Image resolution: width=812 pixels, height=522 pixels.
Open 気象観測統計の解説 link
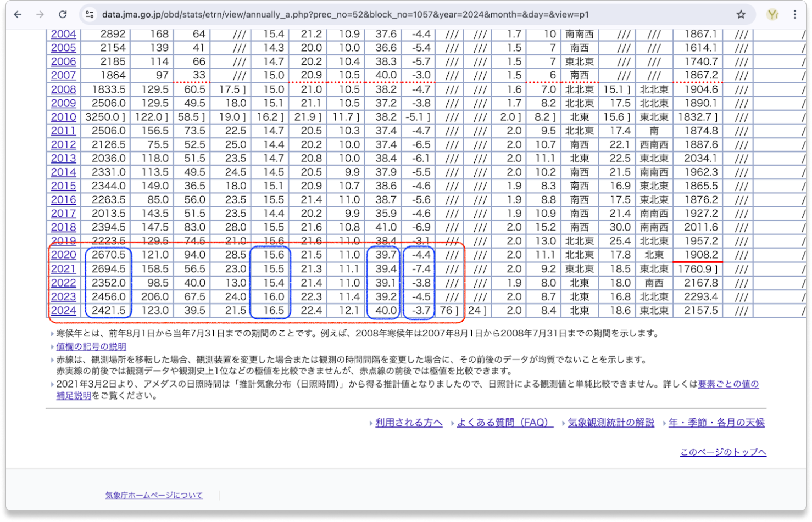[x=610, y=423]
